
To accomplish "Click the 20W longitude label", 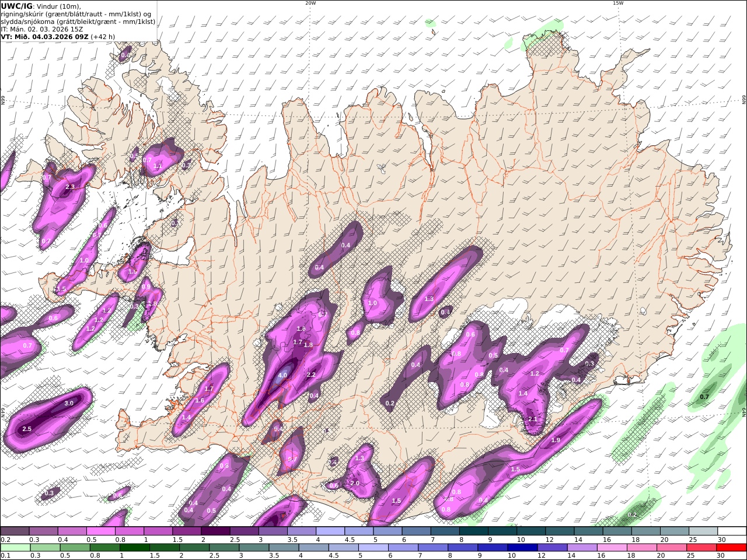I will [x=310, y=3].
